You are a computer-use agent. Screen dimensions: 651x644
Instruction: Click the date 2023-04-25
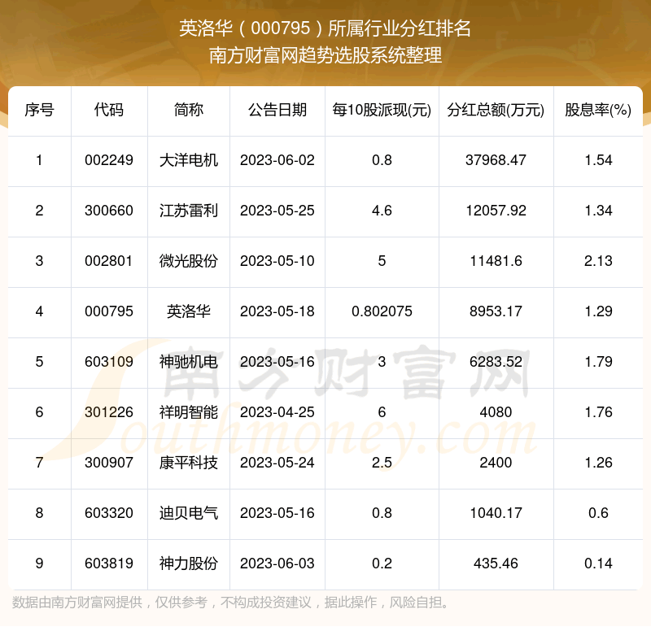pos(277,412)
